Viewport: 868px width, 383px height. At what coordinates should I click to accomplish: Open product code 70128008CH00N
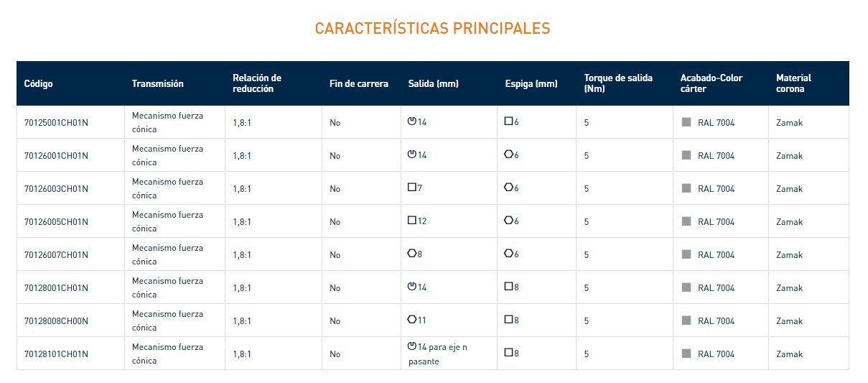tap(56, 321)
